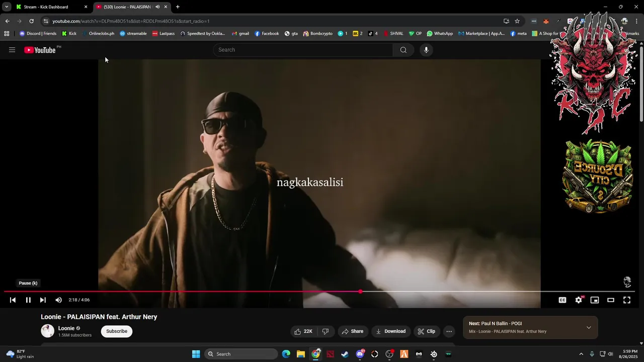The width and height of the screenshot is (644, 362).
Task: Open Loonie channel name link
Action: click(66, 328)
